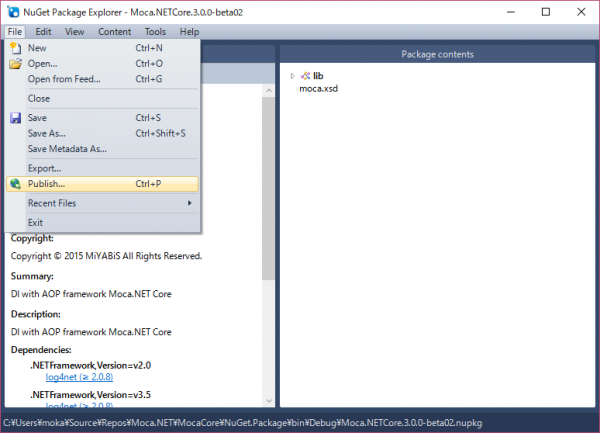The image size is (600, 433).
Task: Close the NuGet Package Explorer window
Action: click(x=581, y=12)
